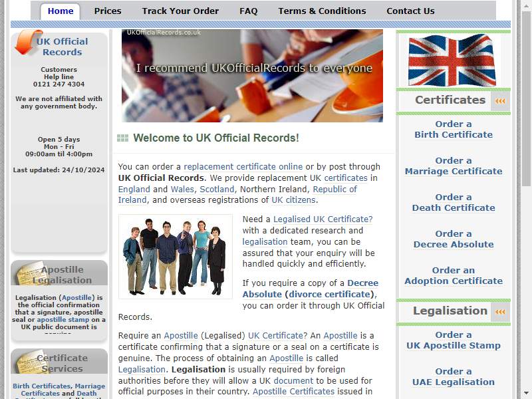The image size is (532, 399).
Task: Click Order a UK Apostille Stamp link
Action: 454,340
